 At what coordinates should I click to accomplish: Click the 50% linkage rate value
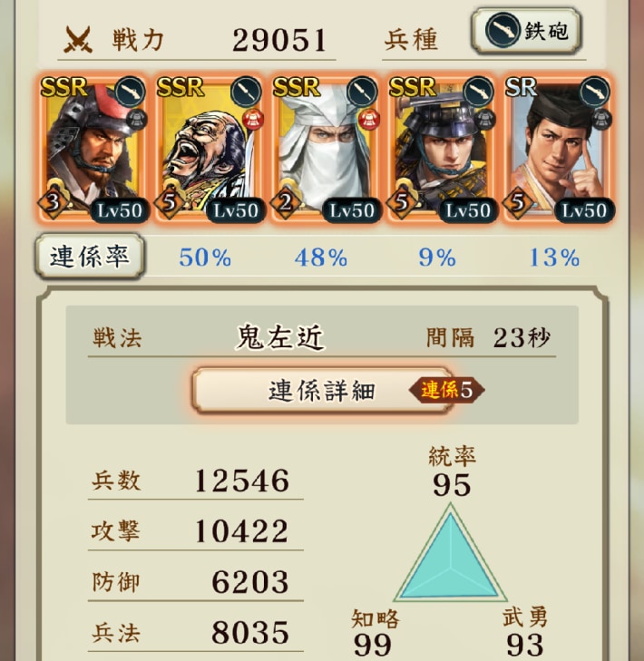coord(205,258)
